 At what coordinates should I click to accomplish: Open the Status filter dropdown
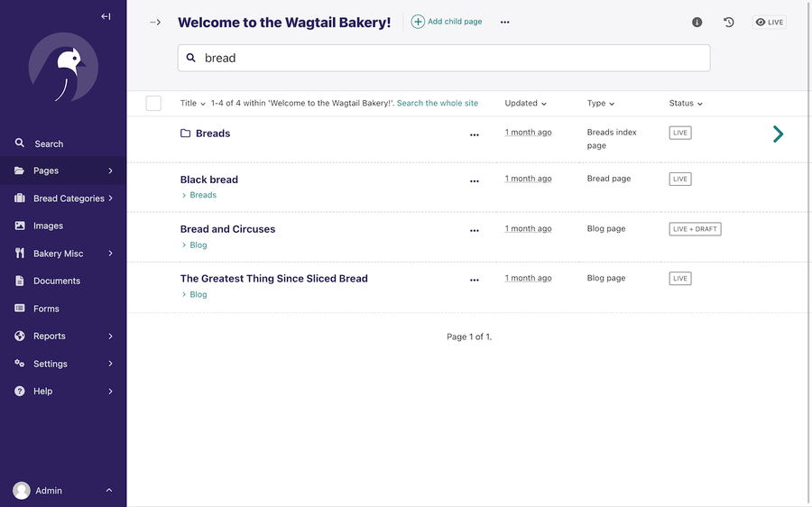coord(686,104)
